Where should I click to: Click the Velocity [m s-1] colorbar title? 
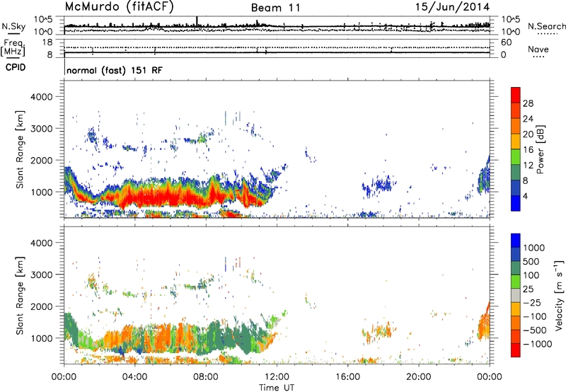[559, 295]
